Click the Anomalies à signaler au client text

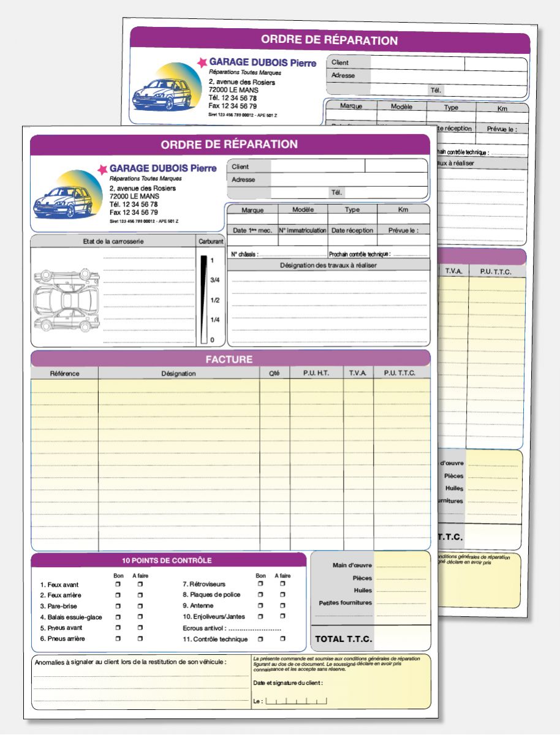coord(131,662)
